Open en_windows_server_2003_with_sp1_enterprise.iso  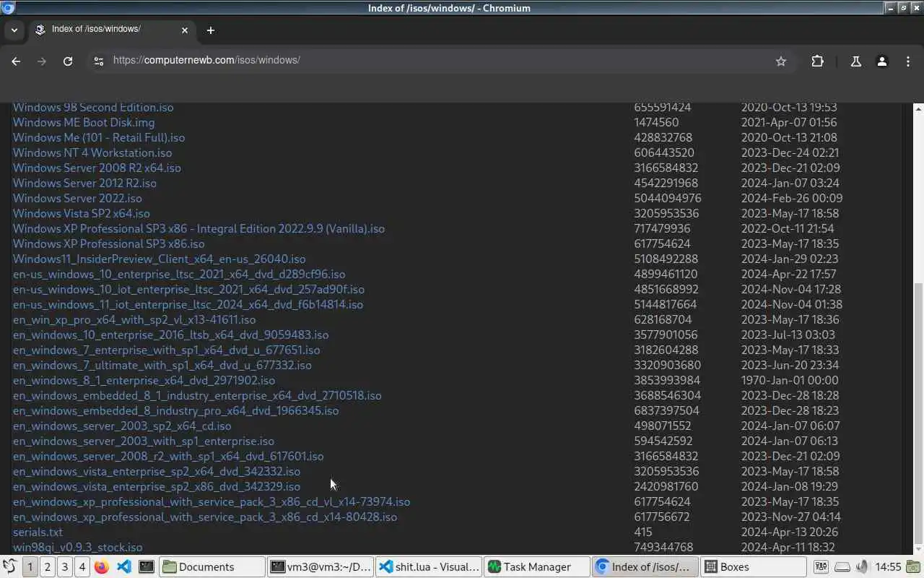[144, 441]
